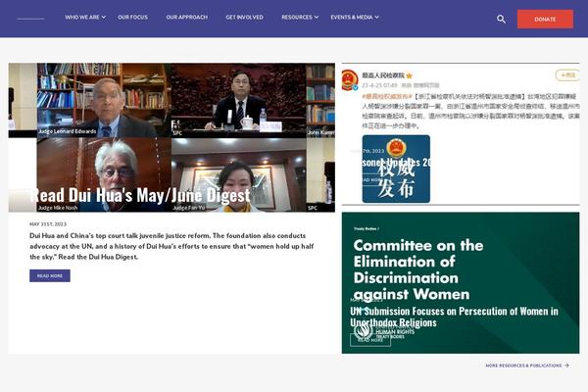Click the Weibo follow button on post
Viewport: 588px width, 392px height.
(567, 75)
